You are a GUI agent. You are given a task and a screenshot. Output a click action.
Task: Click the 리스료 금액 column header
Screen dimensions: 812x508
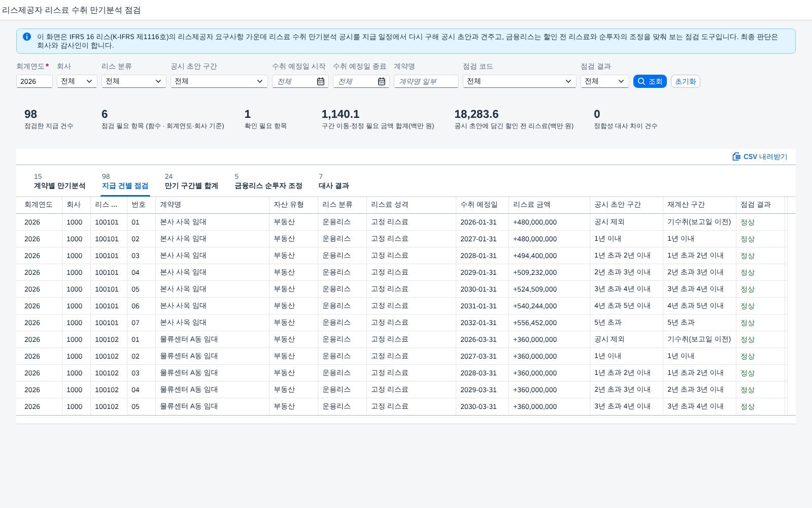pyautogui.click(x=549, y=205)
